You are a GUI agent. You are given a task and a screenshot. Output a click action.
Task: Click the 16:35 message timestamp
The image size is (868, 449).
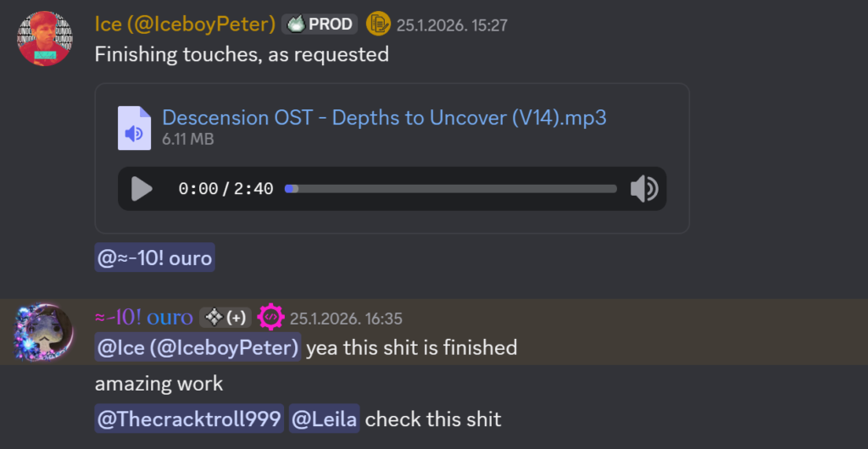[x=346, y=319]
